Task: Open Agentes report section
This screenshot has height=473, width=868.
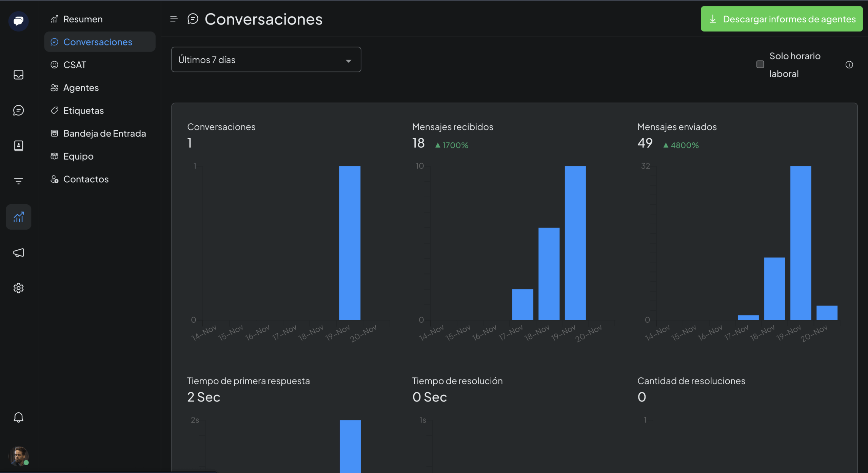Action: [x=81, y=88]
